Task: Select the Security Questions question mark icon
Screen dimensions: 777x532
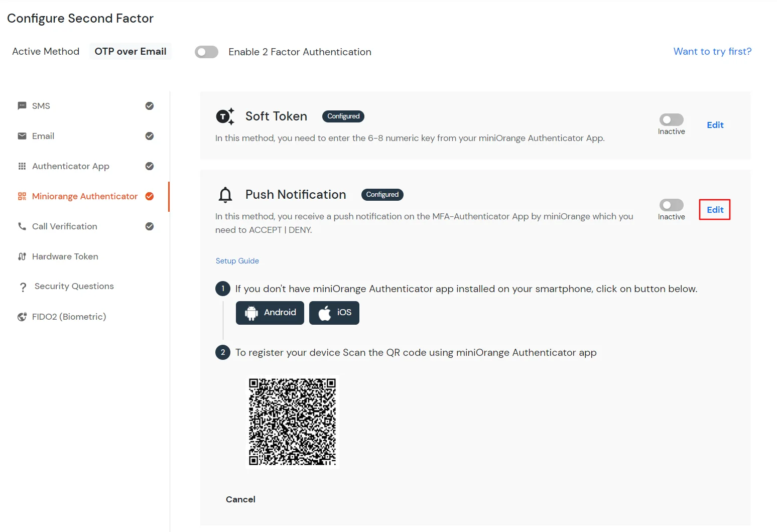Action: pyautogui.click(x=23, y=286)
